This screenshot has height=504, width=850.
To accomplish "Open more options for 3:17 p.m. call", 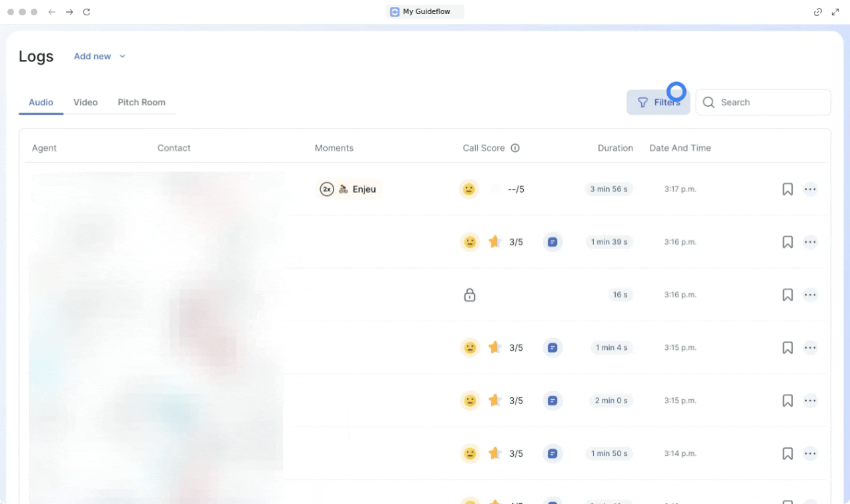I will coord(810,189).
